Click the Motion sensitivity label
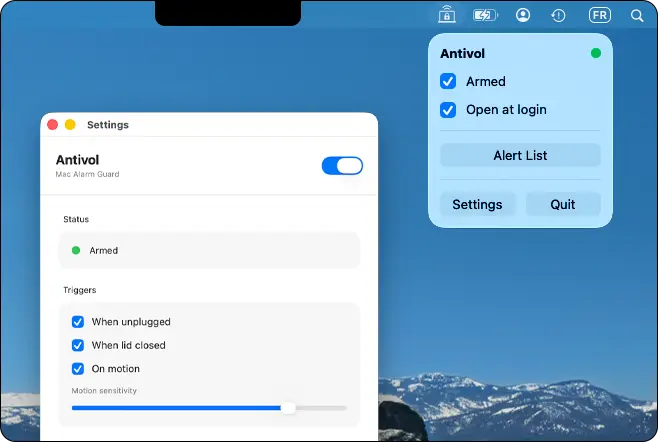The width and height of the screenshot is (658, 442). [104, 390]
